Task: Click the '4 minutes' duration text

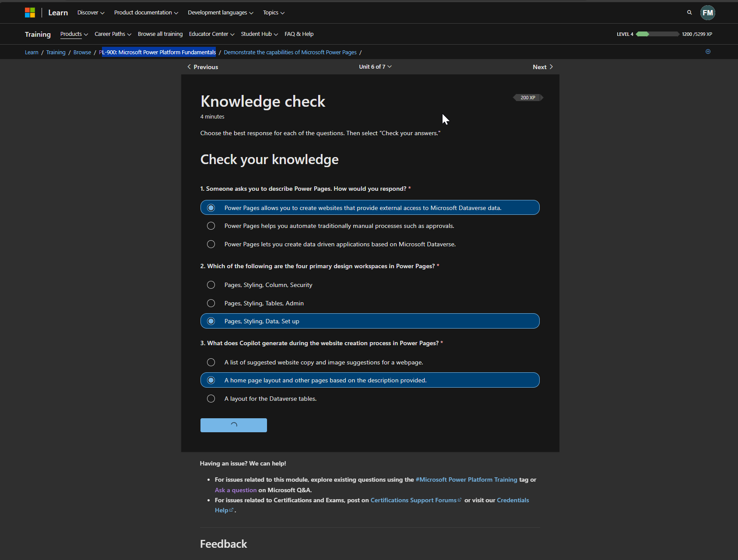Action: click(x=212, y=117)
